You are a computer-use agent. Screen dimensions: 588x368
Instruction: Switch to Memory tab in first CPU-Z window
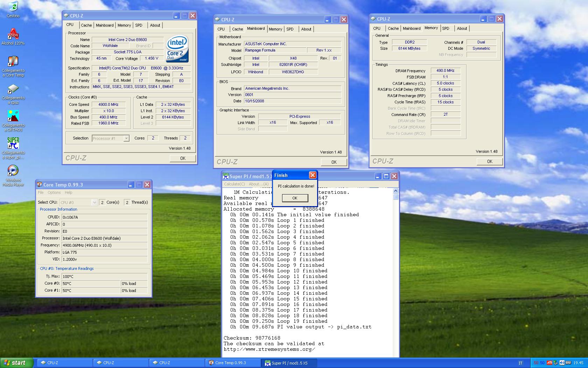pyautogui.click(x=124, y=25)
